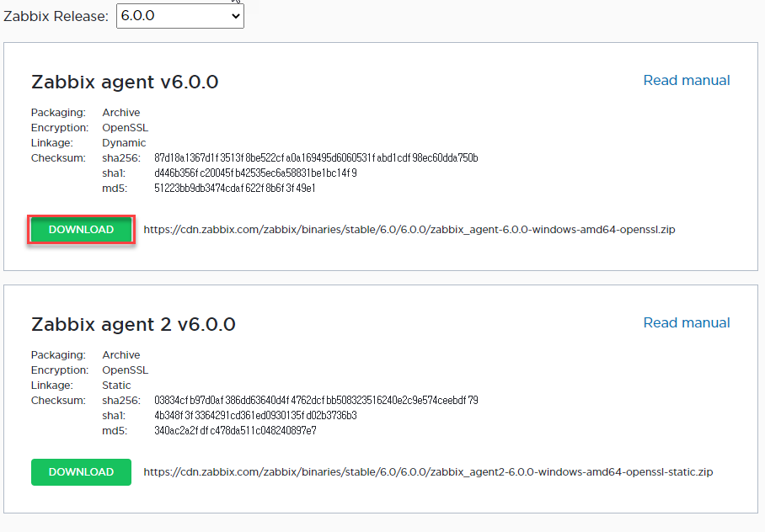Click the zabbix_agent2-6.0.0-windows-amd64-openssl-static.zip URL
The image size is (765, 532).
(428, 472)
